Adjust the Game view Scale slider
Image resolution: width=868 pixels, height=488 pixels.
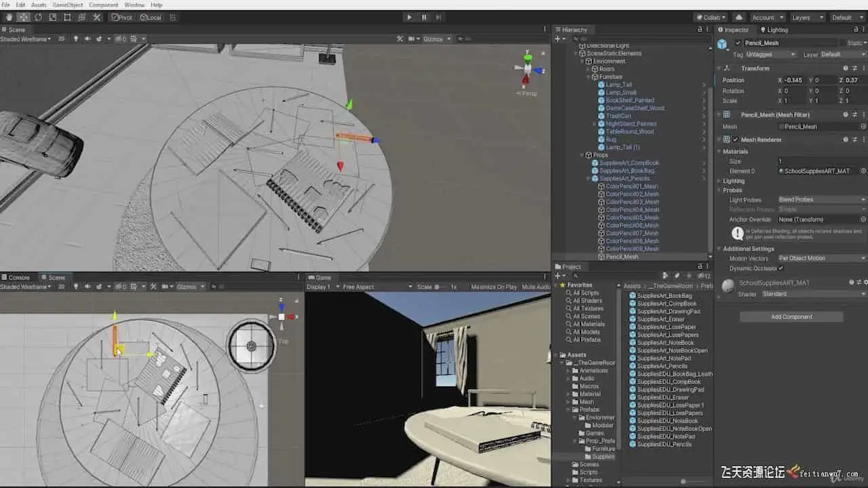point(443,287)
